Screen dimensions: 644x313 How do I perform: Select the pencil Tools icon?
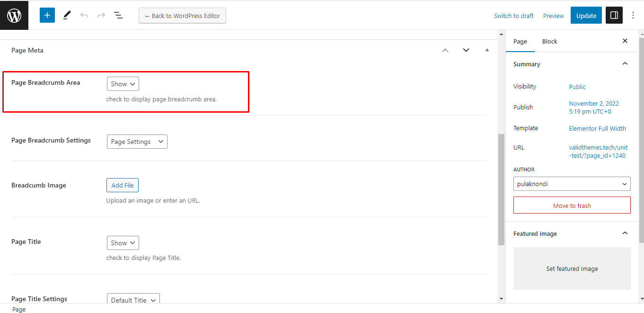click(x=67, y=15)
